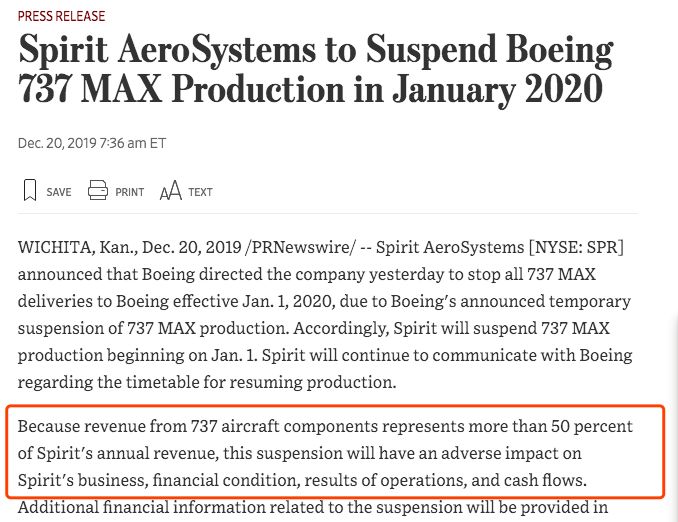Open text size via the AA icon
Image resolution: width=678 pixels, height=522 pixels.
click(171, 190)
